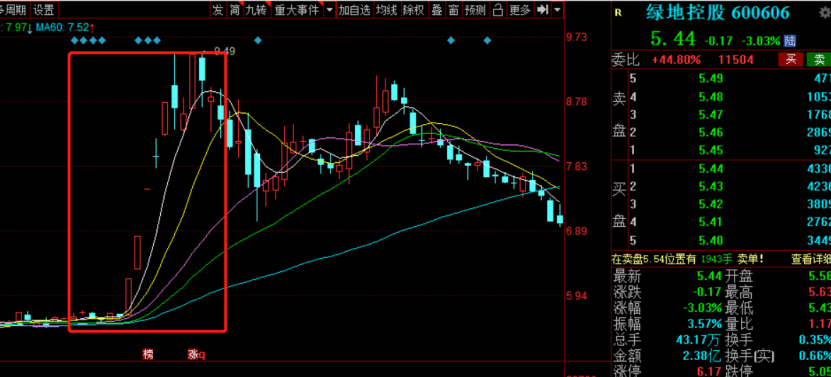Click the 金额 value 2.38亿

pos(703,355)
